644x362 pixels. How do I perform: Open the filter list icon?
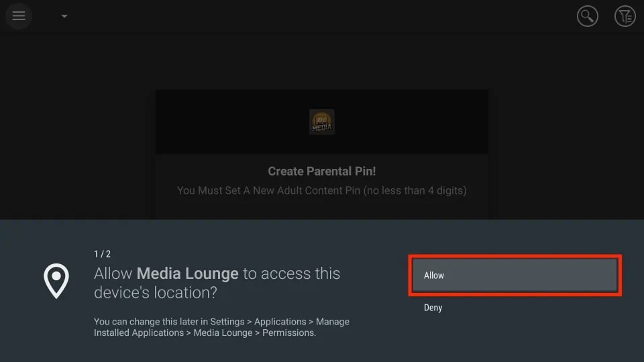(x=625, y=16)
